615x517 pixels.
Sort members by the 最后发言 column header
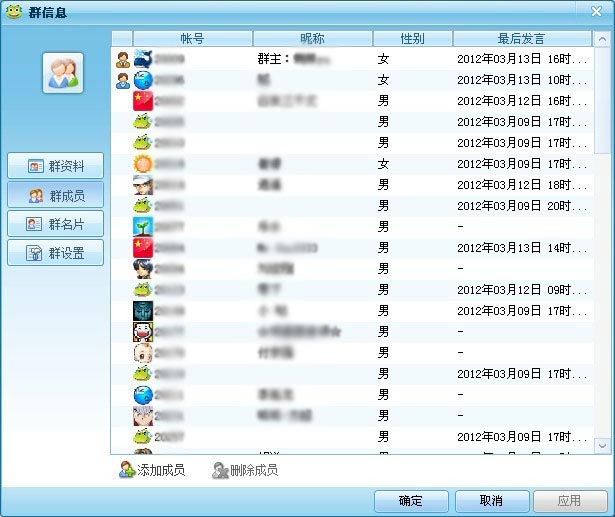pos(520,38)
